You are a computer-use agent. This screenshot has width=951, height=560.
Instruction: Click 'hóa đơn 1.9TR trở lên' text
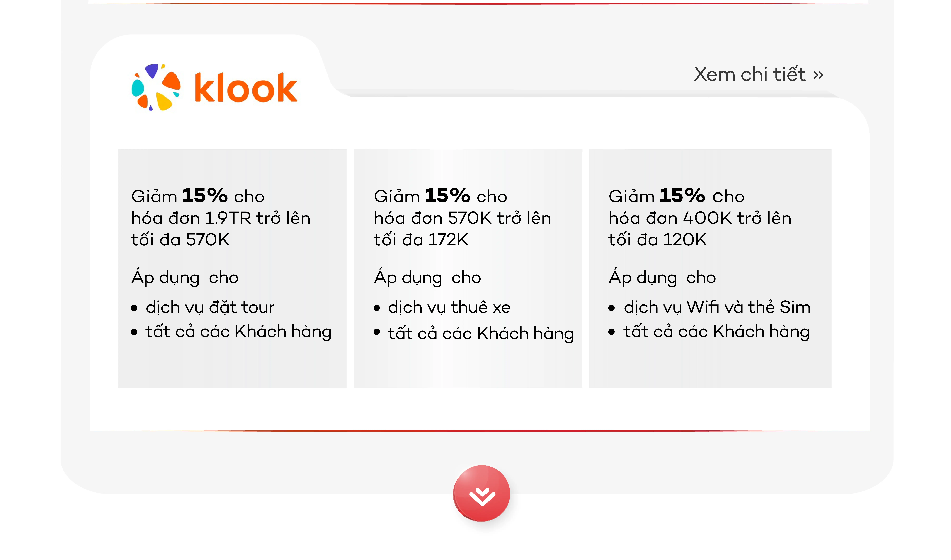[x=221, y=218]
